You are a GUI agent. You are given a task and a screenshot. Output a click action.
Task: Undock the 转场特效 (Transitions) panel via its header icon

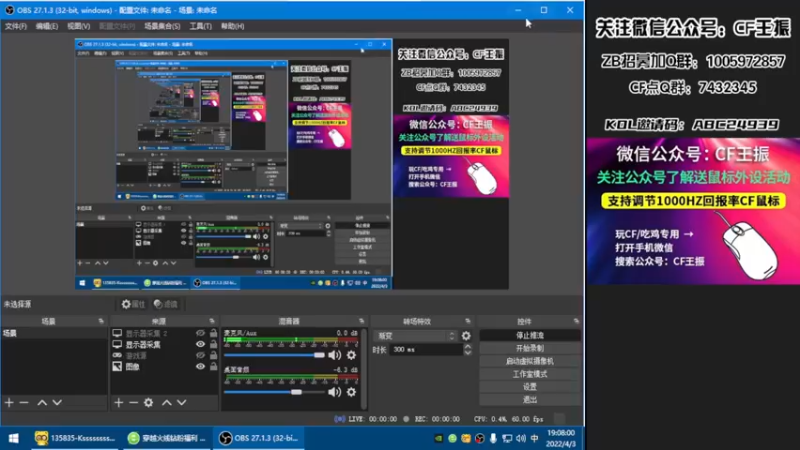[467, 321]
